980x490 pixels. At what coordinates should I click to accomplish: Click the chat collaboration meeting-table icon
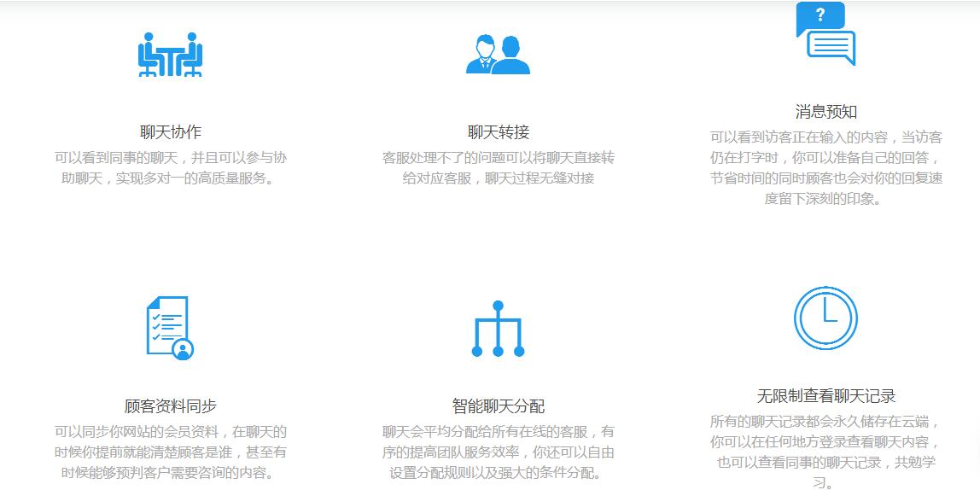171,55
